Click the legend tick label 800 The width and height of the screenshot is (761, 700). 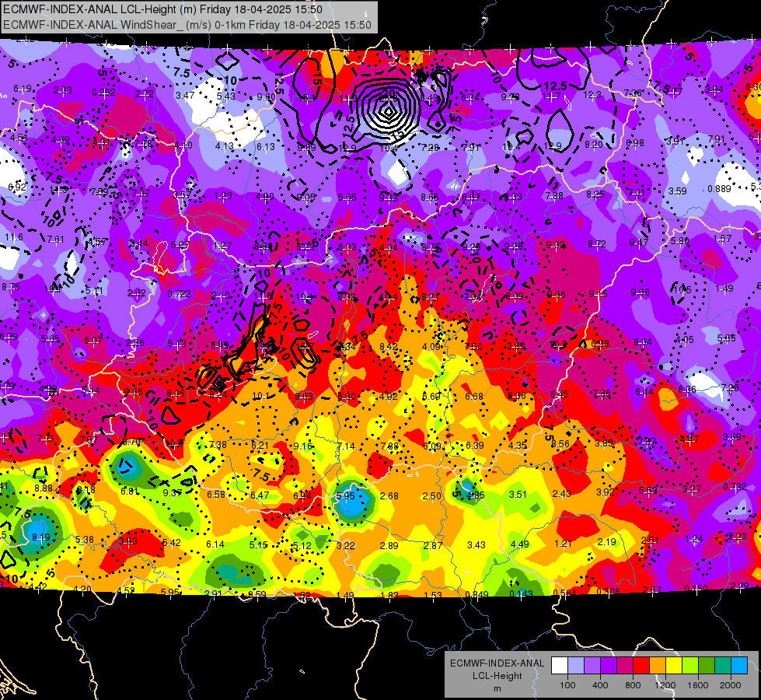pos(633,685)
